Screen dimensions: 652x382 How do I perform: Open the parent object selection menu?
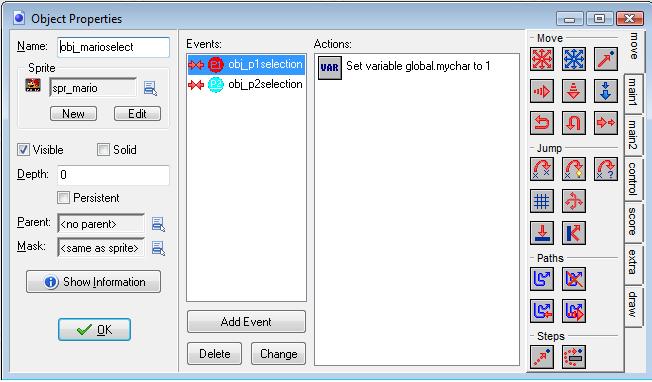click(158, 224)
